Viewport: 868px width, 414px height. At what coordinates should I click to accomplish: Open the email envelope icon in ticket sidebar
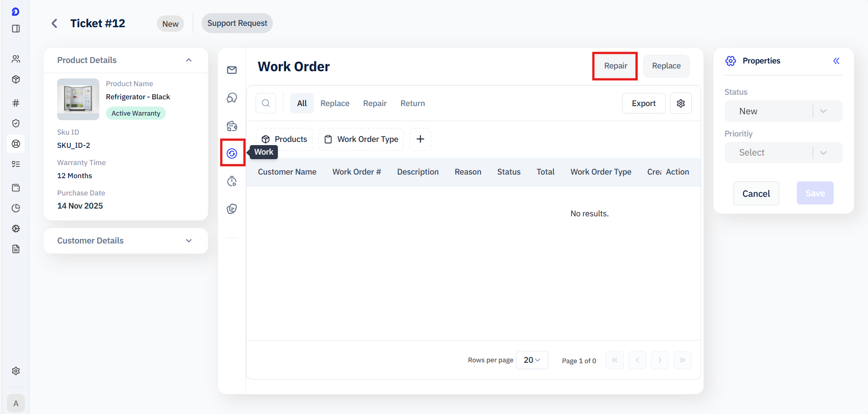[x=232, y=70]
